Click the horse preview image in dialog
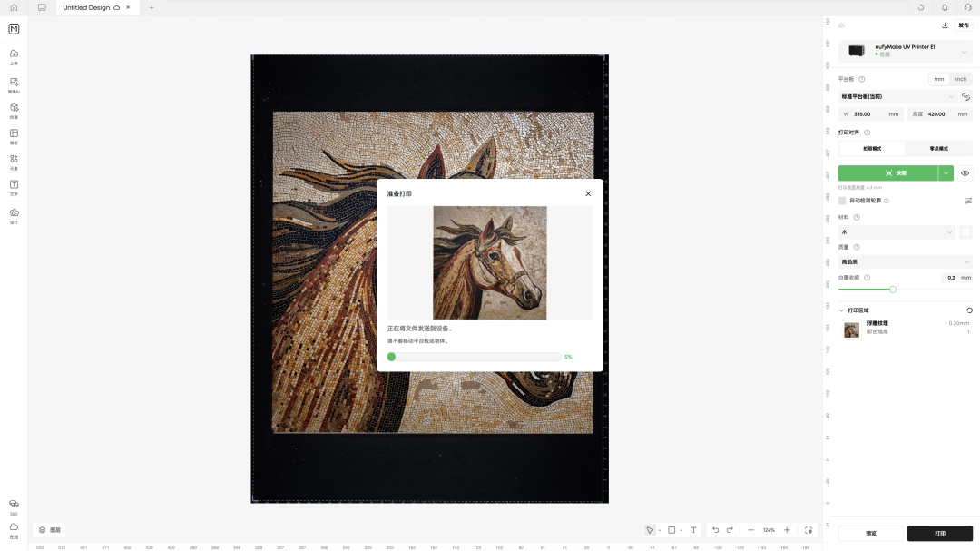This screenshot has width=980, height=551. (490, 262)
